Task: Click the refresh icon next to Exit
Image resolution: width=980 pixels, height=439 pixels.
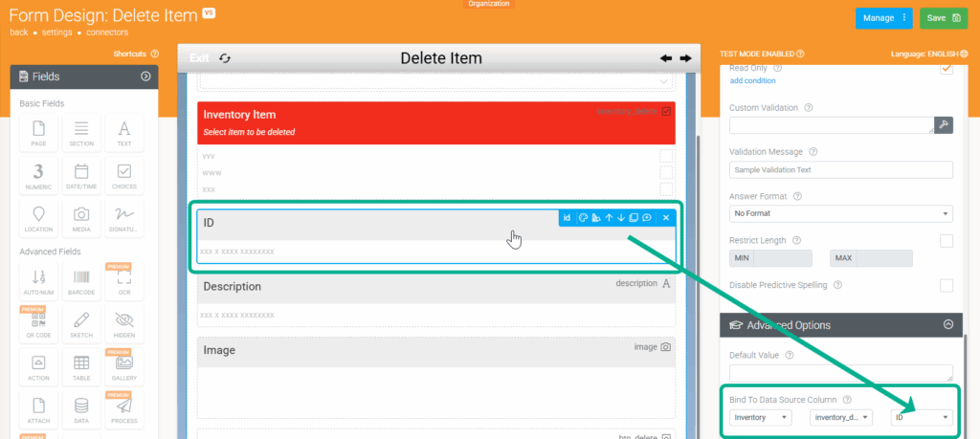Action: click(225, 58)
